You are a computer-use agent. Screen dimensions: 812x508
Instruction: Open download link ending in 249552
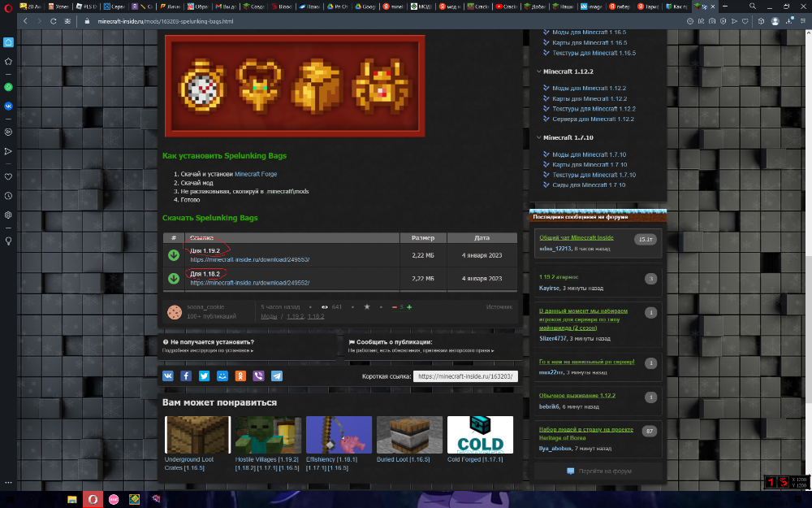[x=249, y=283]
